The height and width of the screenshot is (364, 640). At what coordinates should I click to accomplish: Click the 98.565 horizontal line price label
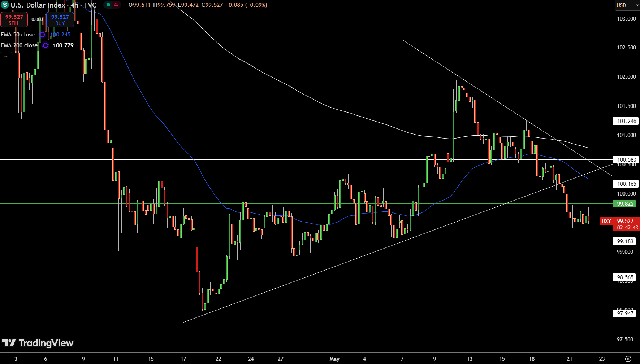point(624,277)
